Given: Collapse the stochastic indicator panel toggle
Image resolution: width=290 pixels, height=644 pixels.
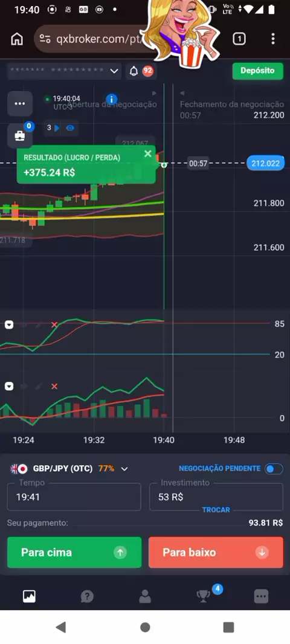Looking at the screenshot, I should coord(9,325).
